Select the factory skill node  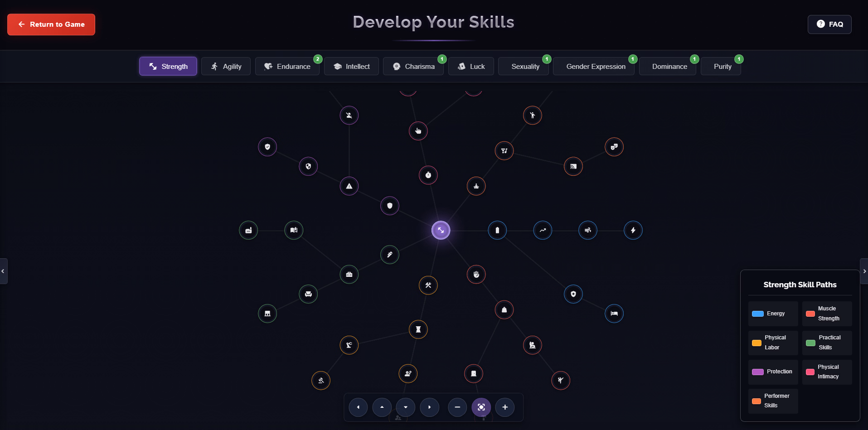[x=248, y=230]
